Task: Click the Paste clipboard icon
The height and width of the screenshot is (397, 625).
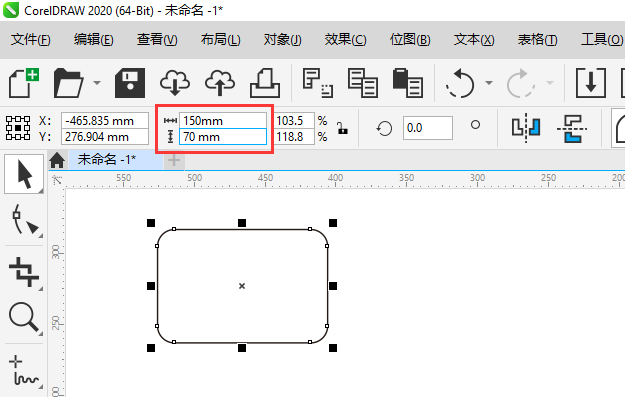Action: click(x=407, y=83)
